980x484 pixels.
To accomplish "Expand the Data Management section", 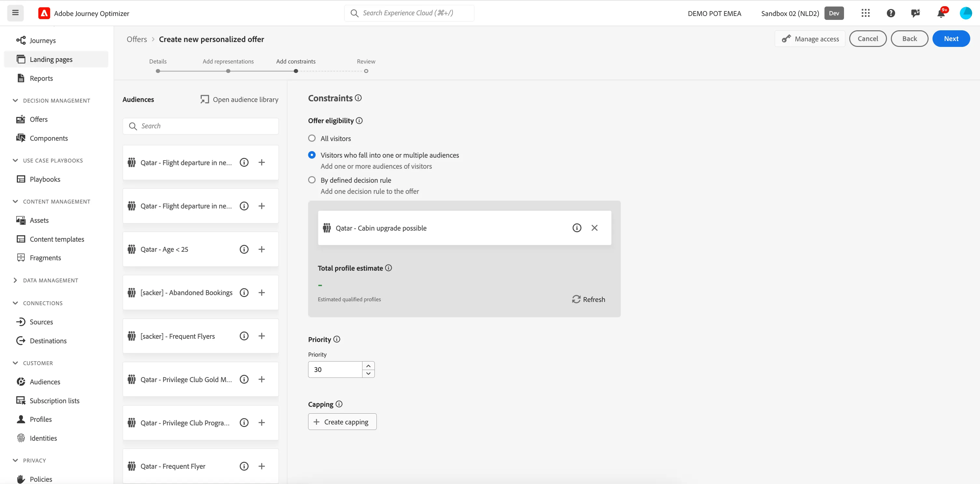I will (15, 280).
